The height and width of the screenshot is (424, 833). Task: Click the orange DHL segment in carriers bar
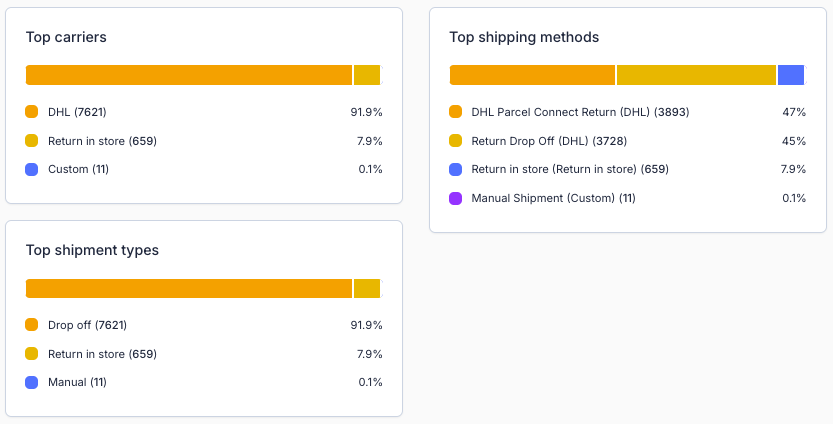point(189,75)
